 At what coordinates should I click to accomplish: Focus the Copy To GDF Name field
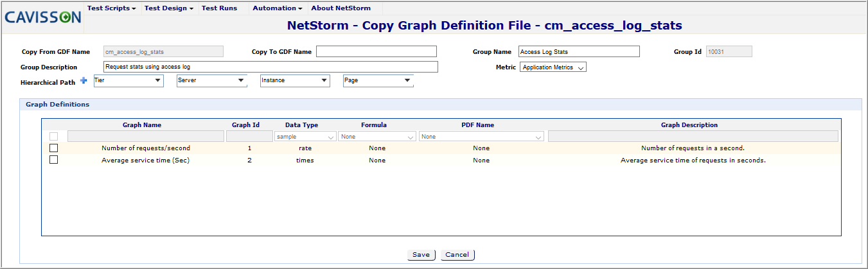(x=376, y=51)
